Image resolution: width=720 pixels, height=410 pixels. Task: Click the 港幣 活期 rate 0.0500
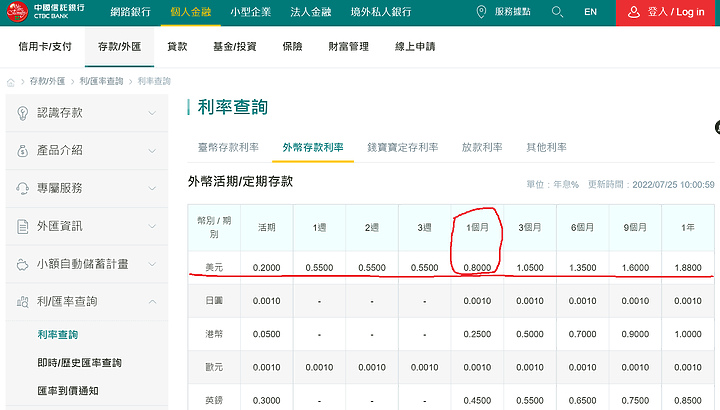click(266, 334)
